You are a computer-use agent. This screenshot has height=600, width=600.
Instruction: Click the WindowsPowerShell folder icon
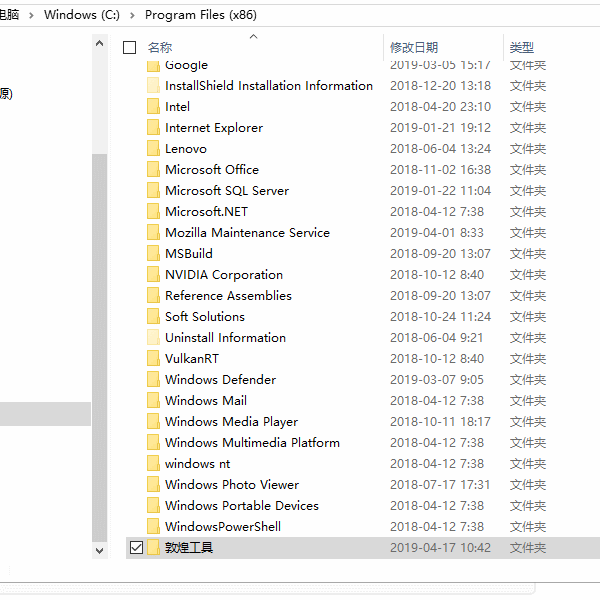tap(153, 527)
